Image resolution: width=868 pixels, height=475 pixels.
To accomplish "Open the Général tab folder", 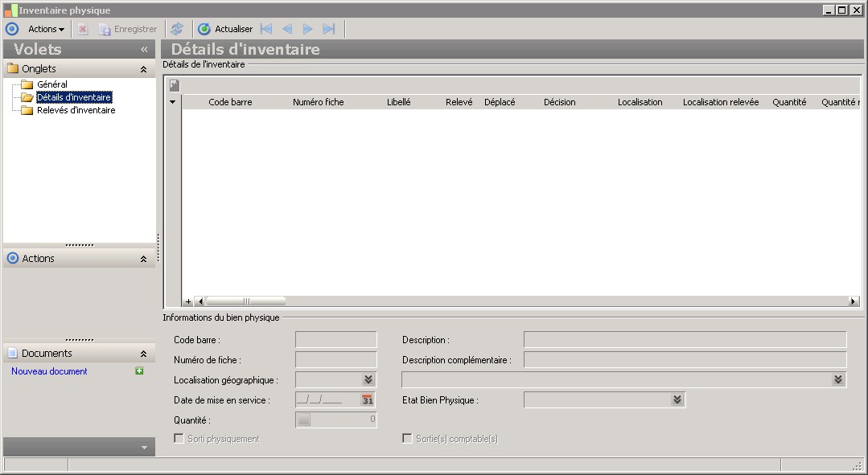I will coord(52,84).
